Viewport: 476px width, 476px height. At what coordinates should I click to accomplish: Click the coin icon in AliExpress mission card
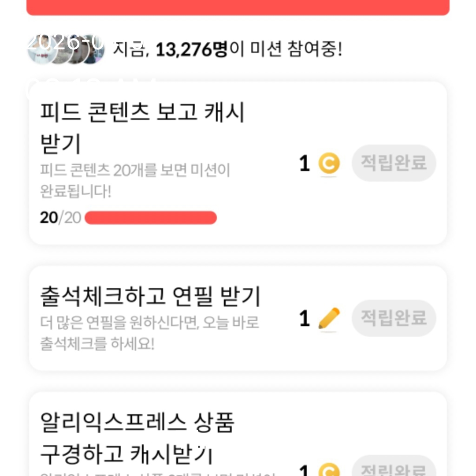[x=329, y=470]
